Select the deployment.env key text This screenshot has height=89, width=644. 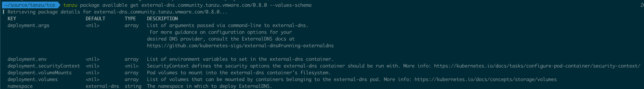point(27,59)
